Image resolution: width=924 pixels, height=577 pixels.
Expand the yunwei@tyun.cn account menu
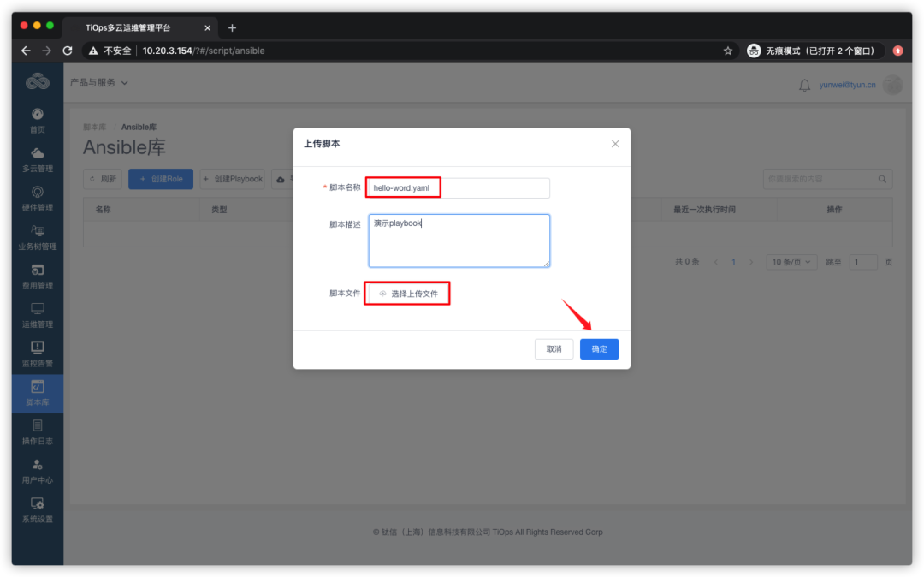[848, 84]
